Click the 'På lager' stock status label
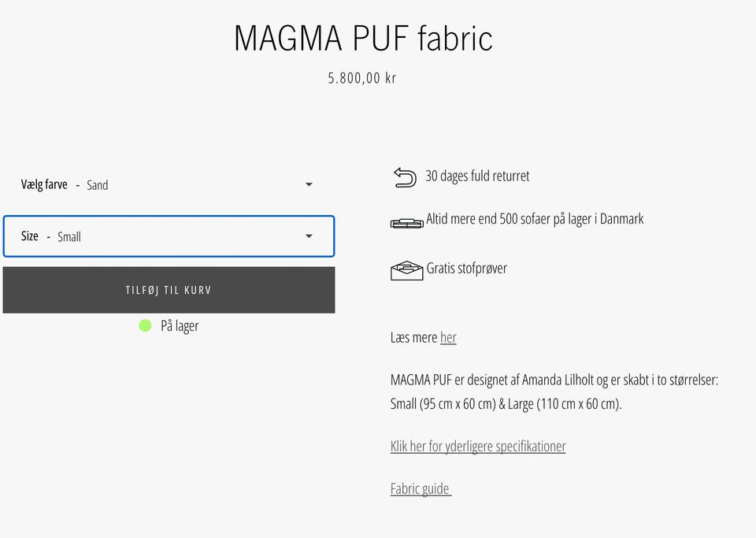 click(180, 326)
